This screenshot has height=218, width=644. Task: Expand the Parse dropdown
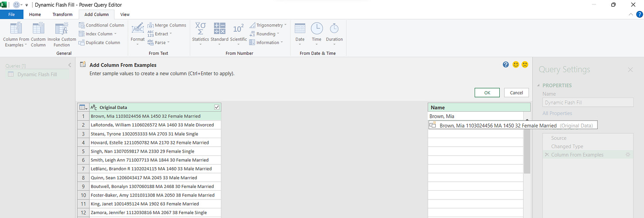(169, 42)
